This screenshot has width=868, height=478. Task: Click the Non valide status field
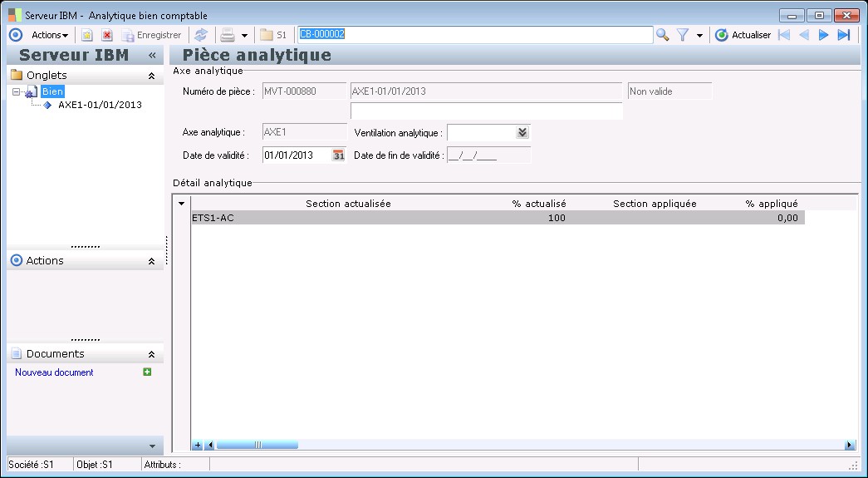click(x=669, y=91)
